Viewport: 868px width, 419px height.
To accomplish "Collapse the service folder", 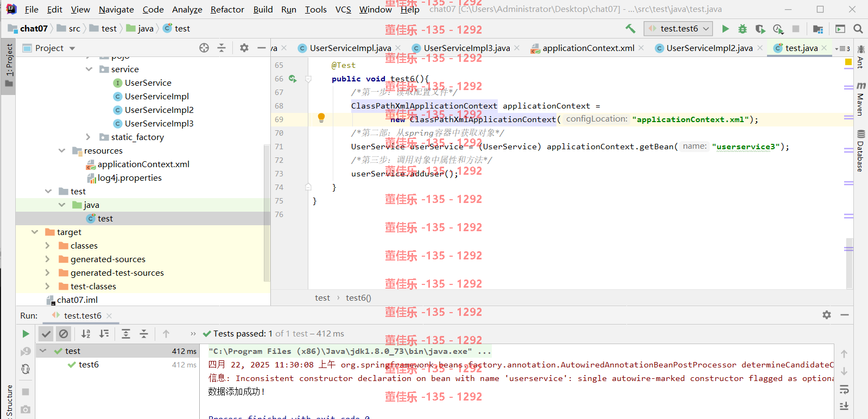I will pos(89,69).
